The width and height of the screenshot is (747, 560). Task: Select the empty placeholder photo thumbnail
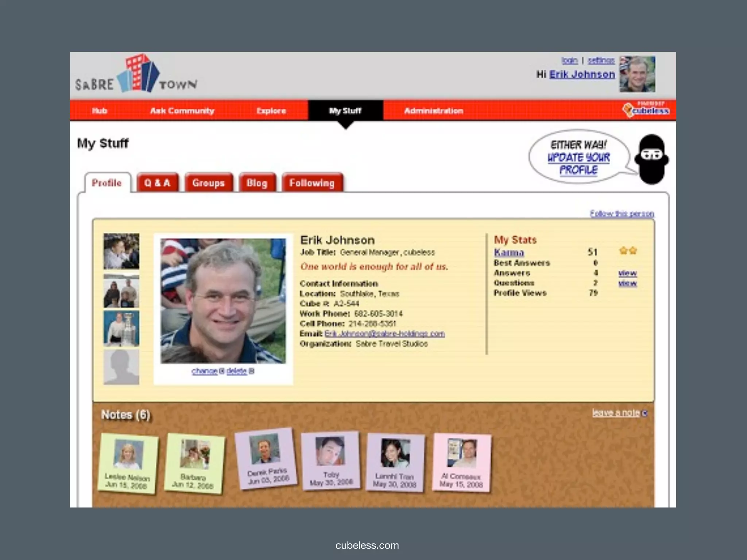121,367
